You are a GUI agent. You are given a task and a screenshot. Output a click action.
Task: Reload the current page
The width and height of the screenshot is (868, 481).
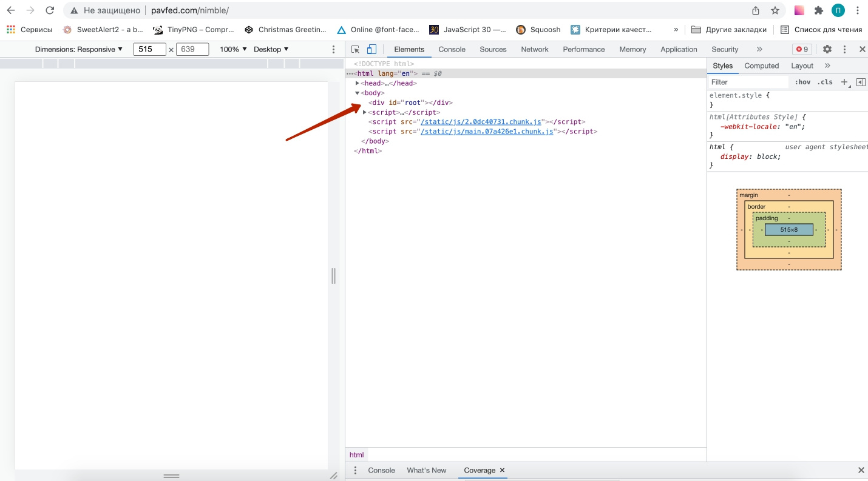[x=50, y=10]
